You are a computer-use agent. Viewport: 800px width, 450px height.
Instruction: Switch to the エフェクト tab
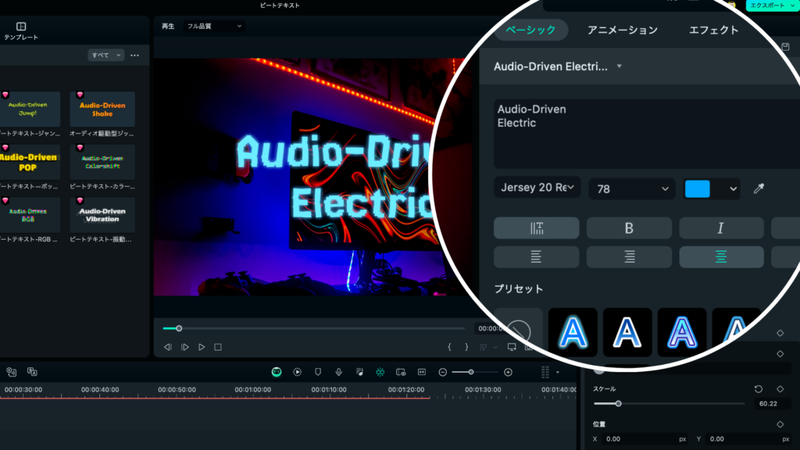click(714, 30)
